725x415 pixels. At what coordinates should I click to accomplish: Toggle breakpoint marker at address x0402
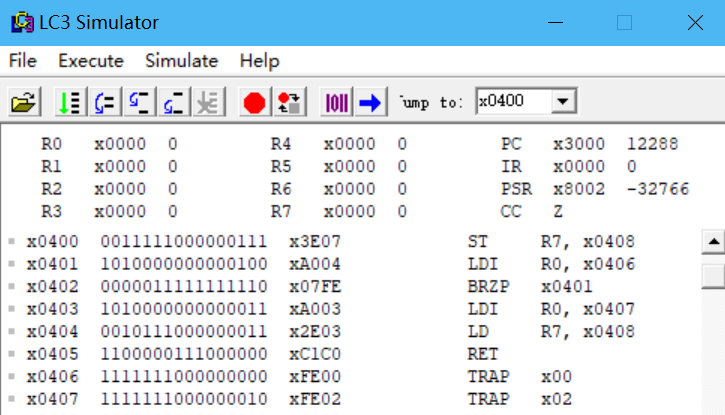pyautogui.click(x=12, y=286)
